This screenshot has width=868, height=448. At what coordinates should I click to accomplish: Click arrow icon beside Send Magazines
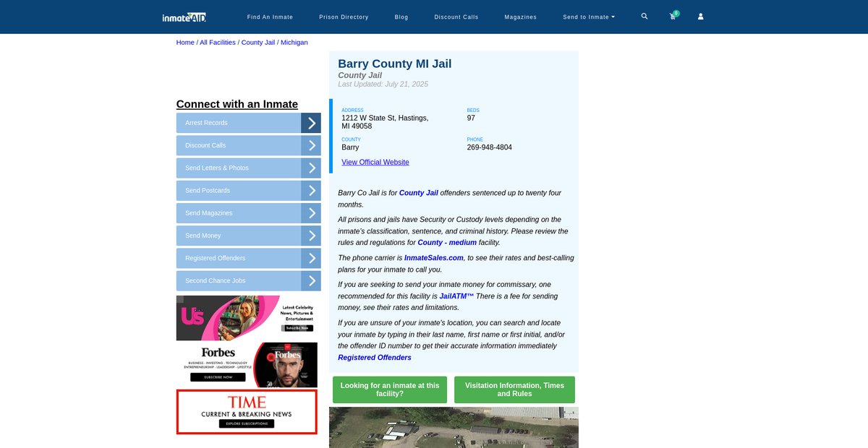click(x=311, y=213)
